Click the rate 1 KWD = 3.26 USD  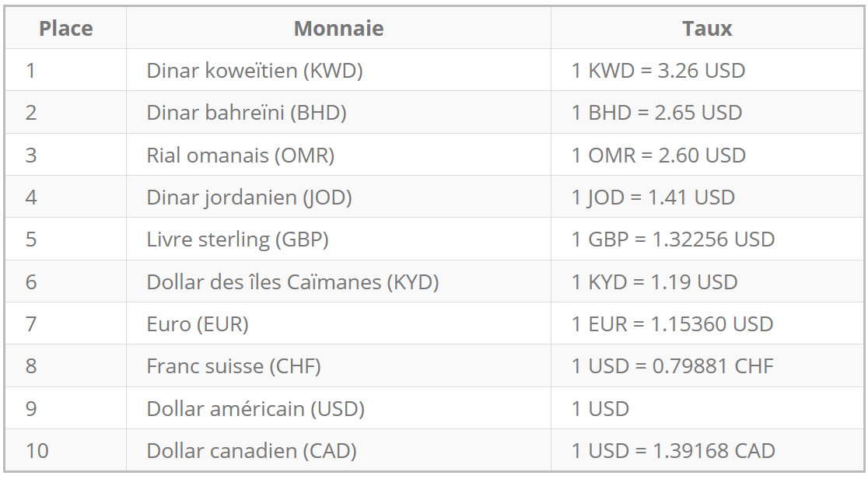point(658,71)
